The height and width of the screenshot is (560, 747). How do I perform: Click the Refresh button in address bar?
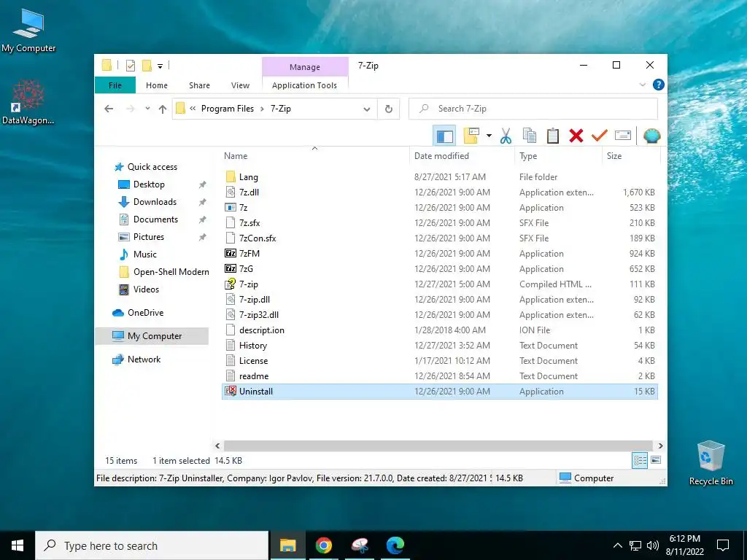[389, 109]
